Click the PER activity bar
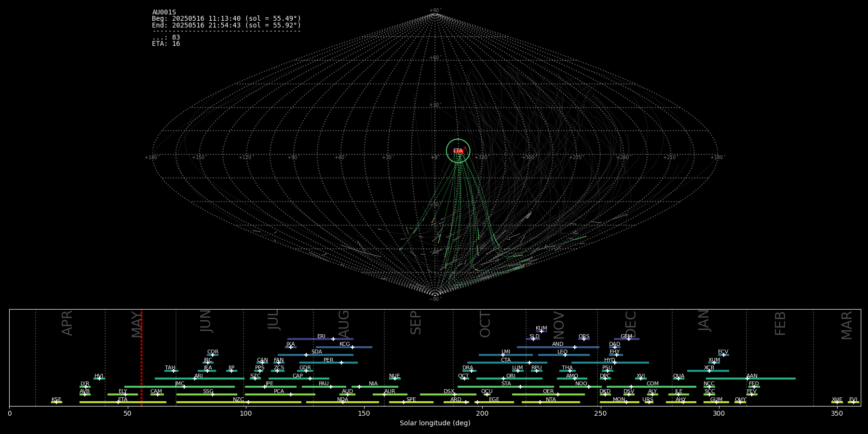The height and width of the screenshot is (434, 868). (328, 363)
